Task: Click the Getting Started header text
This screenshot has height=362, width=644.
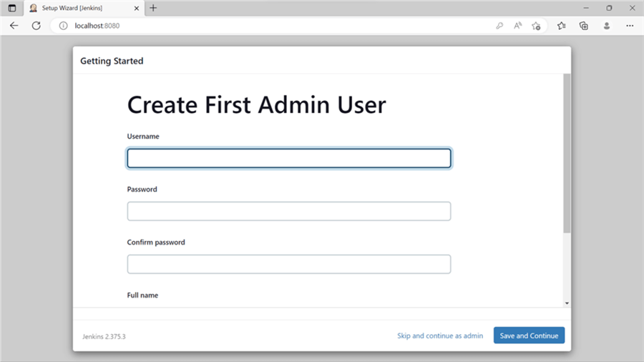Action: point(112,61)
